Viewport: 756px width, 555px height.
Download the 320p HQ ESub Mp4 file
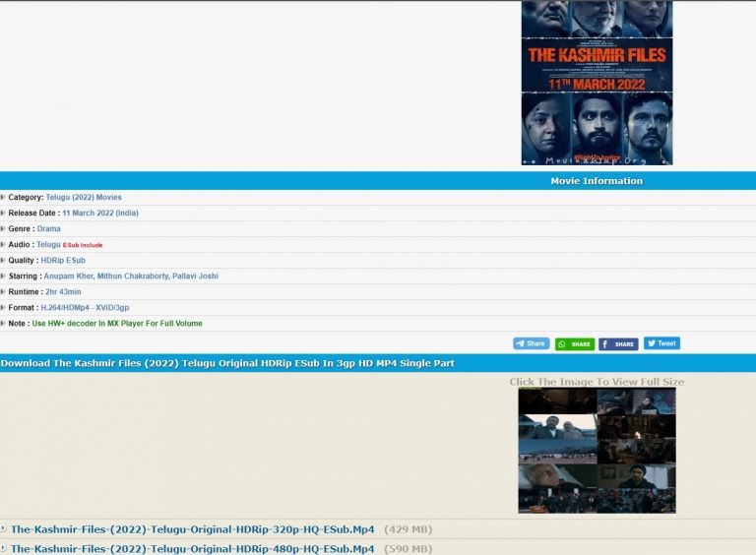pos(192,529)
